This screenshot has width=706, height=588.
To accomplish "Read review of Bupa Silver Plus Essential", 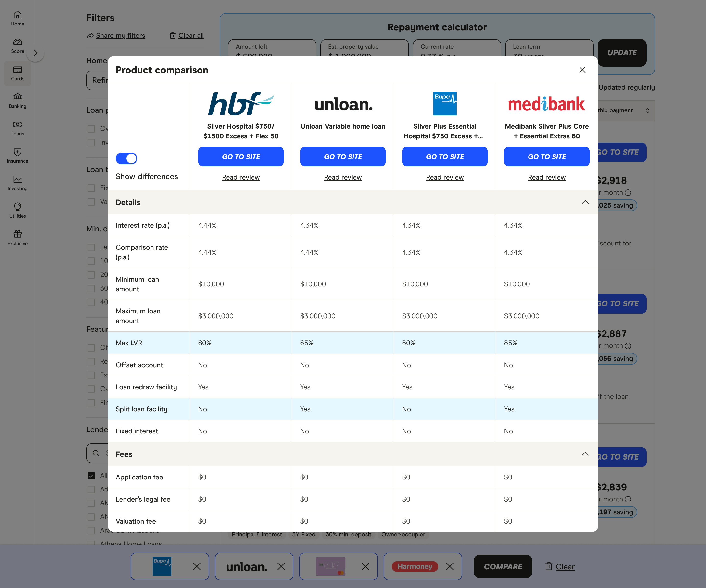I will coord(444,177).
